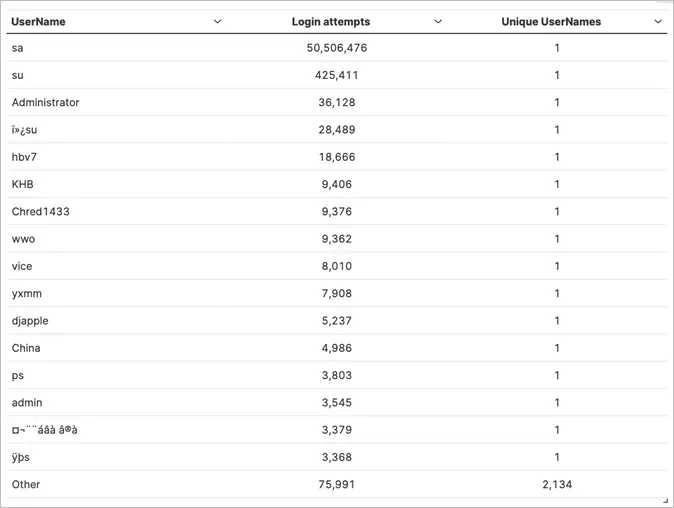This screenshot has width=674, height=508.
Task: Select the 'ÿþs' username cell
Action: pyautogui.click(x=21, y=457)
